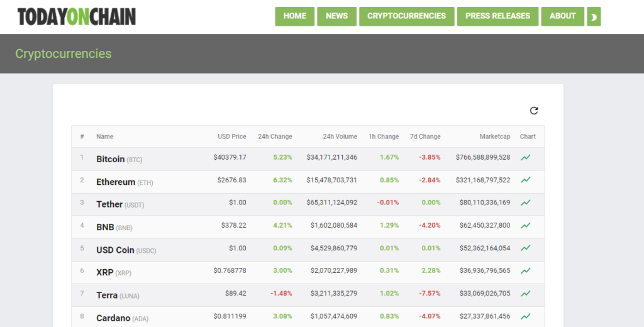Screen dimensions: 644x327
Task: Click the Cryptocurrencies page heading
Action: pos(64,54)
